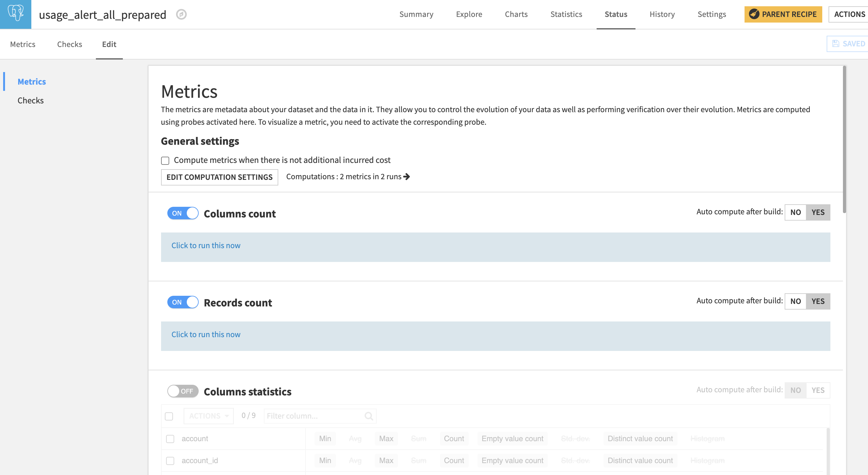Open the Explore tab
Viewport: 868px width, 475px height.
click(469, 14)
